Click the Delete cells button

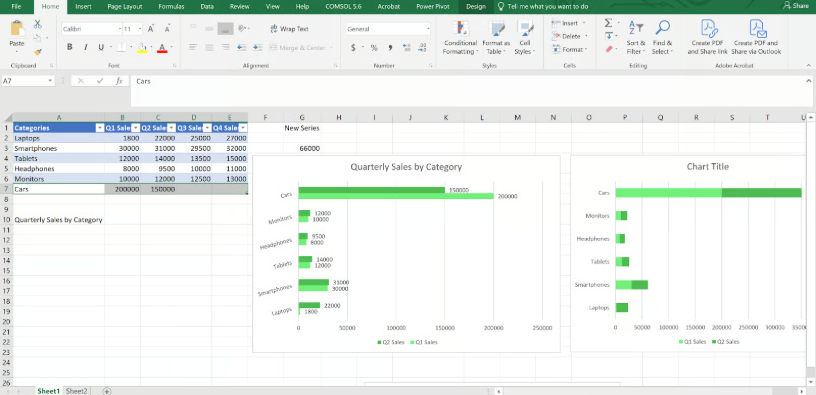click(x=568, y=36)
